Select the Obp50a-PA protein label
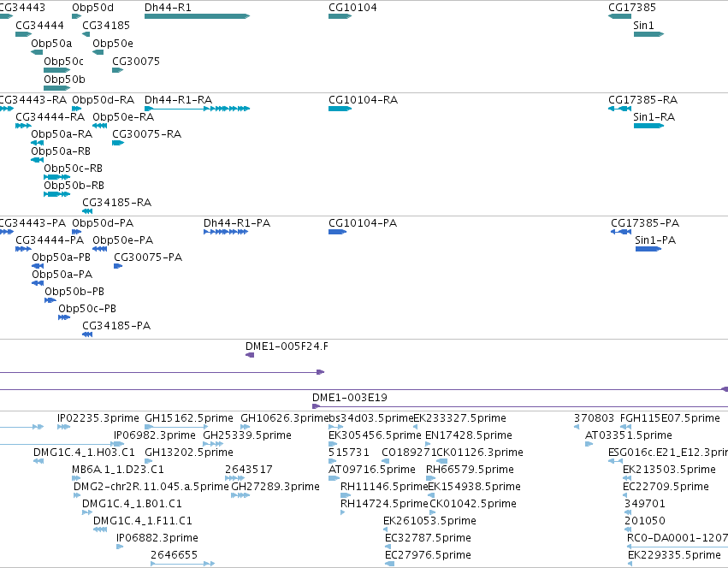 coord(62,275)
